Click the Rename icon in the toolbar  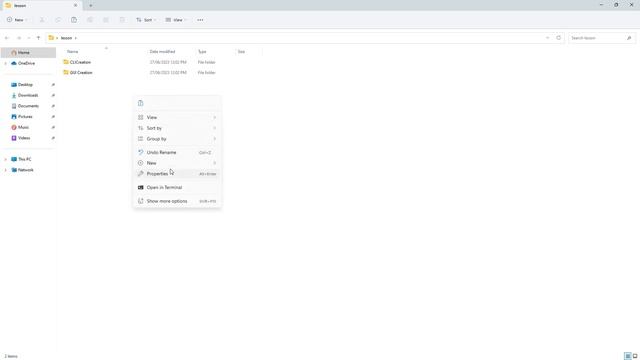(x=90, y=20)
